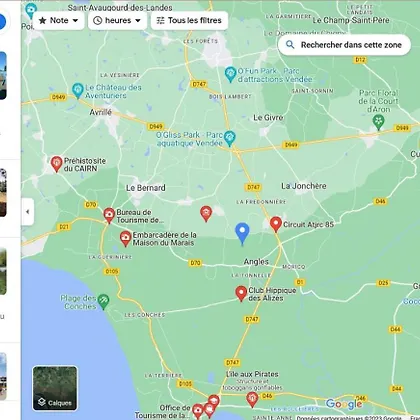Select the Plage des Conches beach marker
The width and height of the screenshot is (420, 420).
[x=103, y=301]
